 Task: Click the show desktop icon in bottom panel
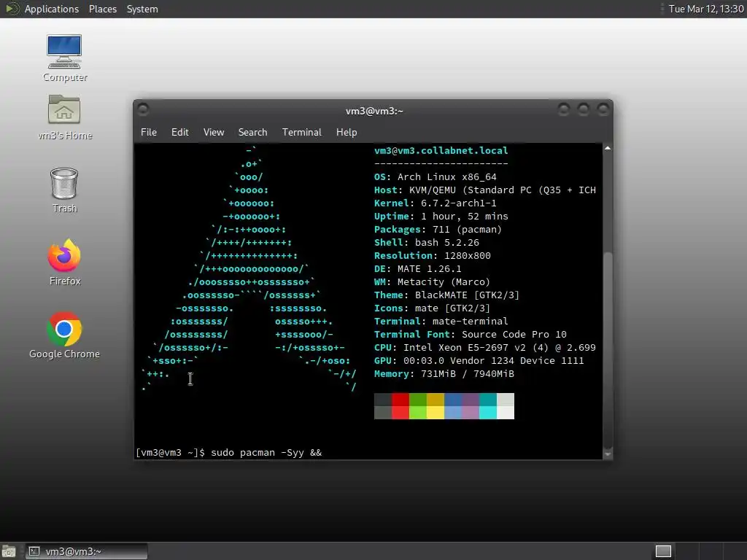(x=9, y=551)
